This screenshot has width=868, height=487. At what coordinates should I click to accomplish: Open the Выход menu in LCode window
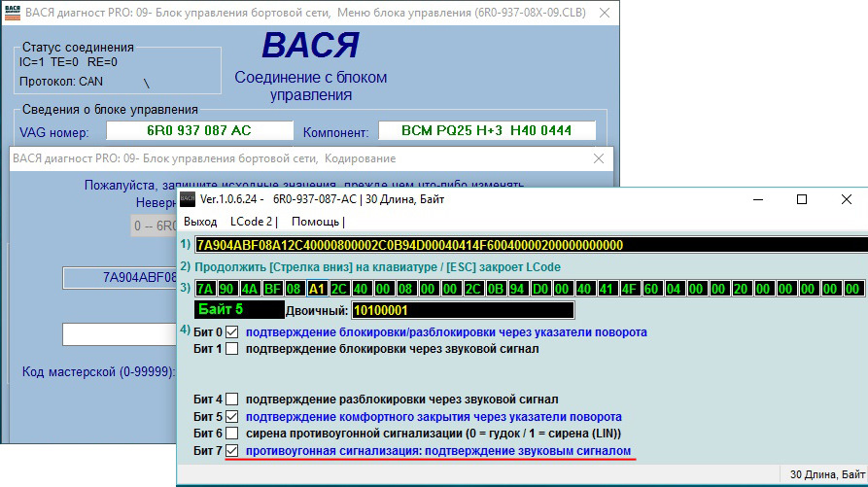200,222
